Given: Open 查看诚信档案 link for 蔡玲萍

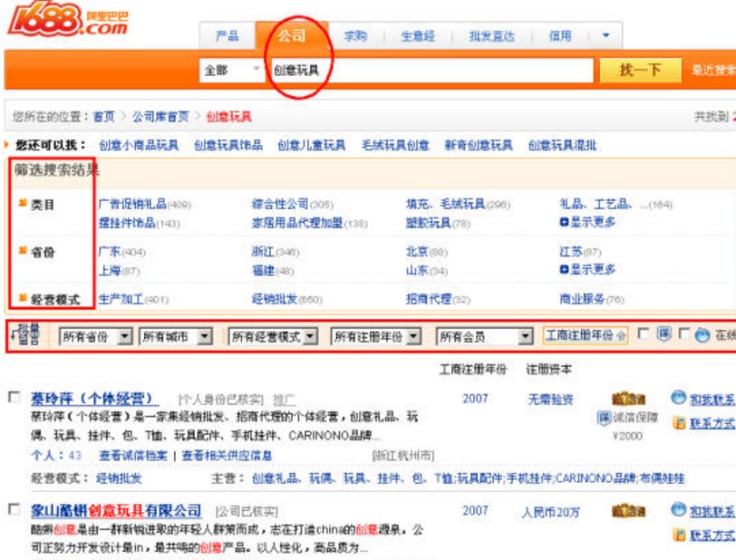Looking at the screenshot, I should coord(133,455).
